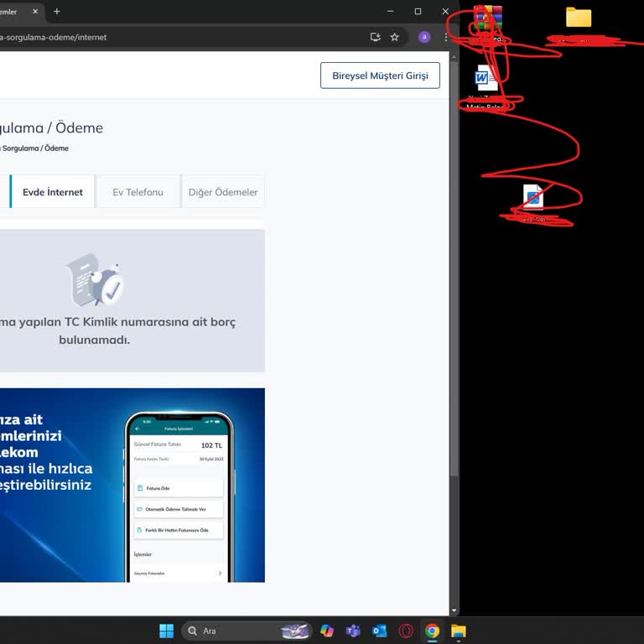This screenshot has width=644, height=644.
Task: Click the install app icon in address bar
Action: pyautogui.click(x=376, y=37)
